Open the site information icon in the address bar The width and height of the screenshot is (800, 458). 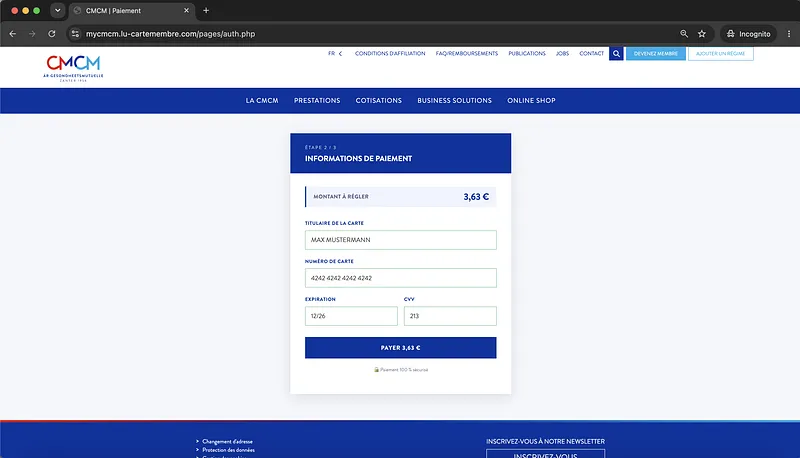tap(75, 34)
